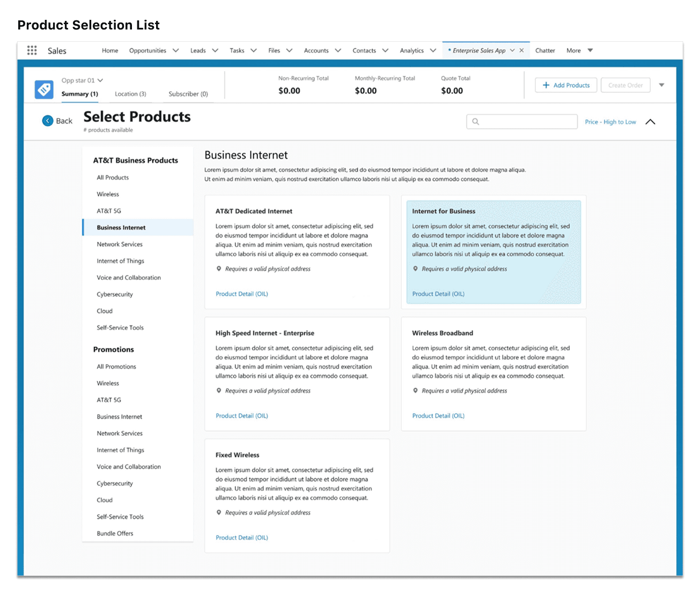Viewport: 700px width, 593px height.
Task: Click the blue price tag quote icon
Action: [44, 89]
